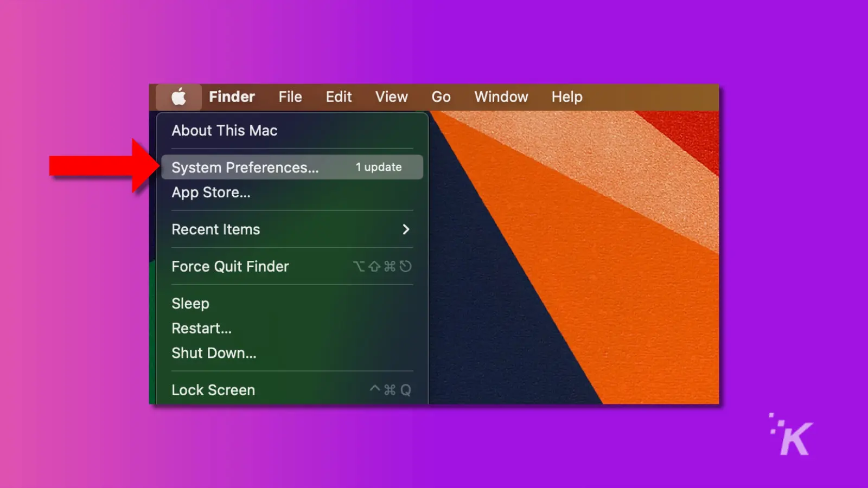Choose Lock Screen entry
The height and width of the screenshot is (488, 868).
coord(292,390)
